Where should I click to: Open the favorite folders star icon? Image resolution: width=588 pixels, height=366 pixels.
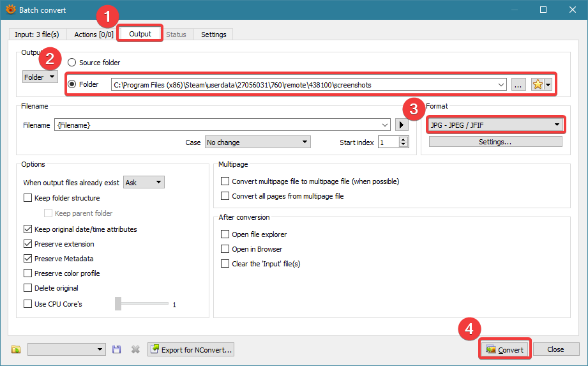(x=538, y=85)
